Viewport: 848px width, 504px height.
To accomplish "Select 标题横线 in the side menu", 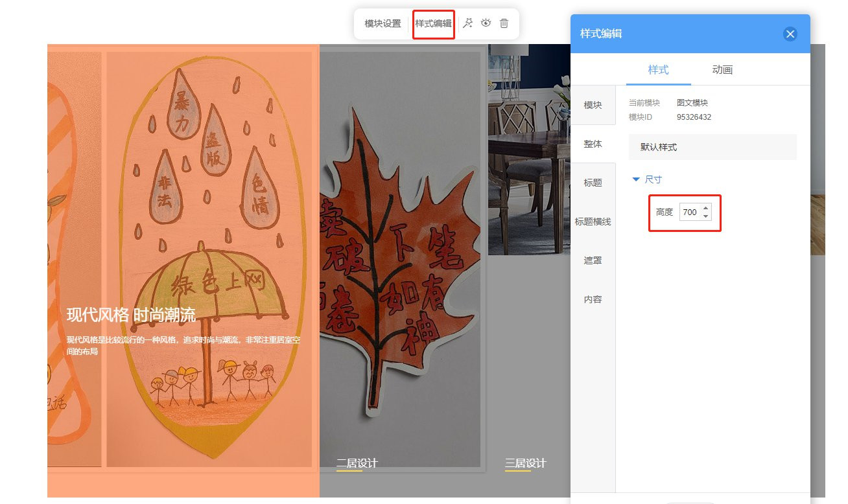I will point(593,222).
